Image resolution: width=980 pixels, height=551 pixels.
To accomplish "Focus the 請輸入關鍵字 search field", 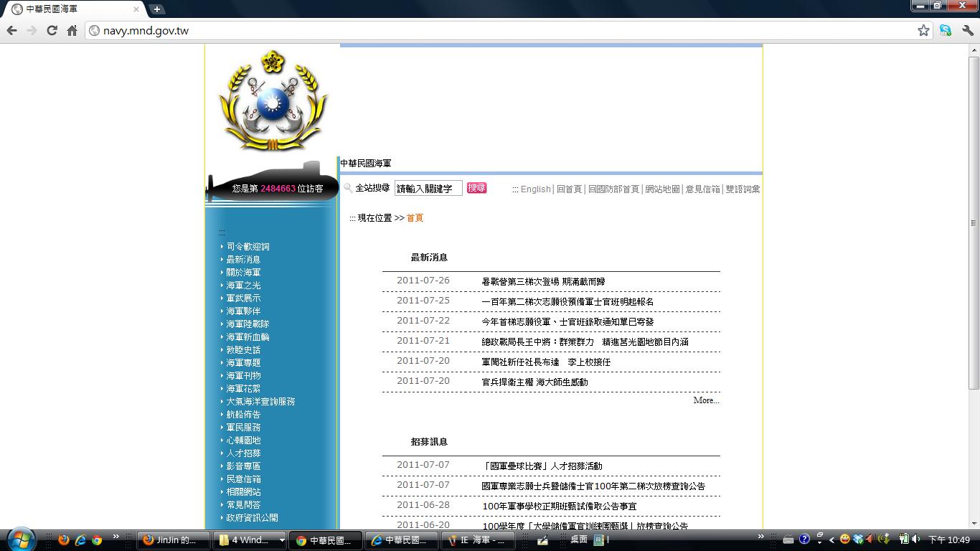I will [428, 189].
